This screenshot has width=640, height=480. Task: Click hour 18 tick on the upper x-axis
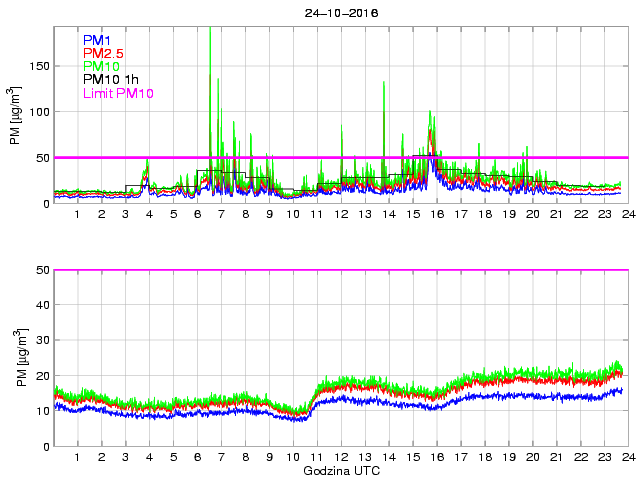click(x=484, y=214)
